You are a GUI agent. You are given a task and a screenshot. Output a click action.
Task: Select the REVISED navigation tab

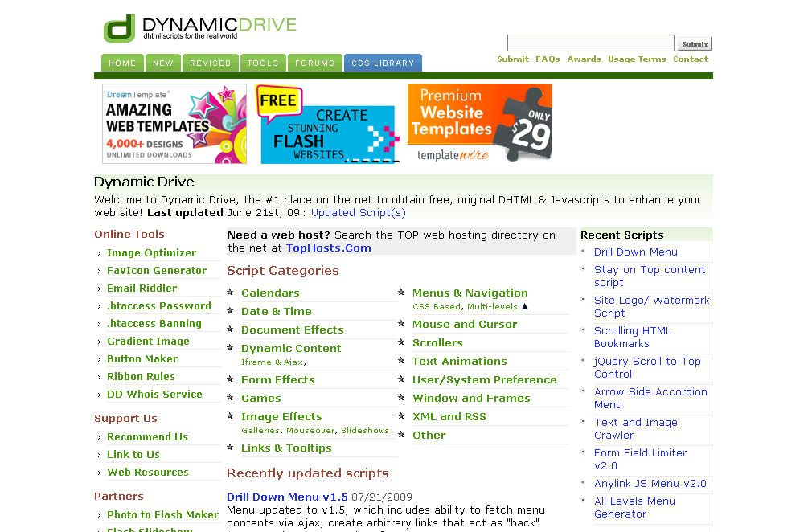211,63
